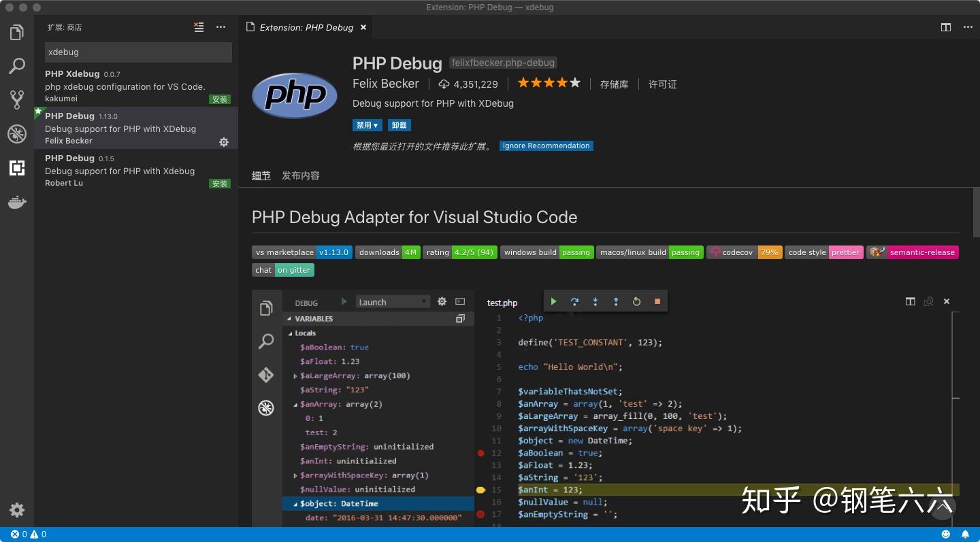Close the Extension: PHP Debug tab
980x542 pixels.
[x=363, y=27]
